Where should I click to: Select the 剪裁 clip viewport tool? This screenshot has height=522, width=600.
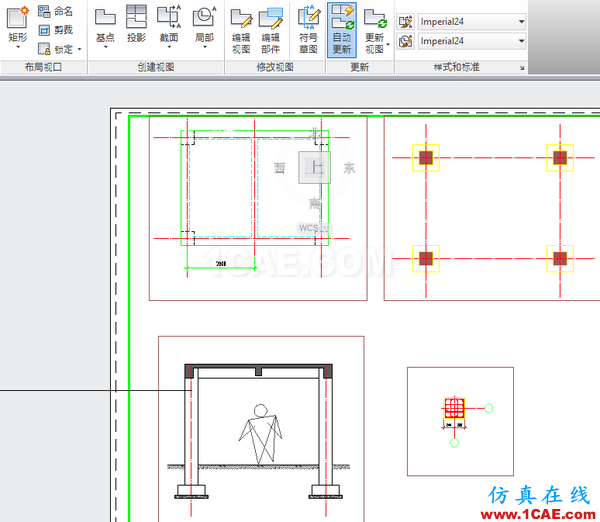55,30
